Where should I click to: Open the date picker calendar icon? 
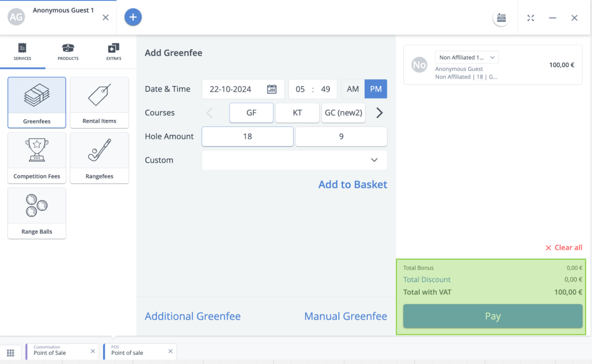(272, 89)
